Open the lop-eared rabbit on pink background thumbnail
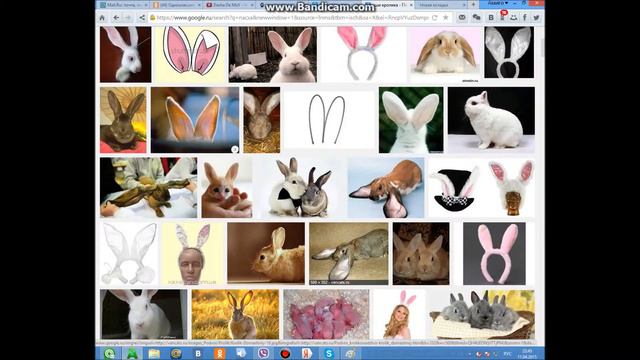This screenshot has width=640, height=360. tap(445, 55)
